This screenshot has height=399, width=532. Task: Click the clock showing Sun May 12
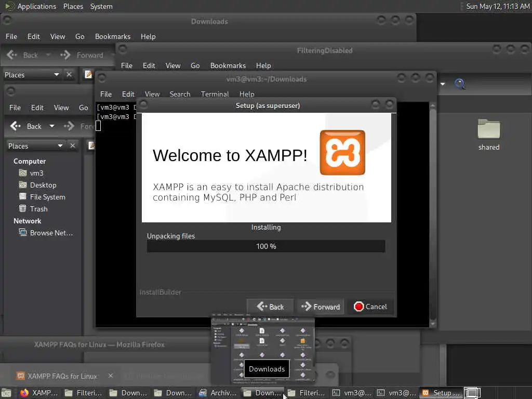497,6
